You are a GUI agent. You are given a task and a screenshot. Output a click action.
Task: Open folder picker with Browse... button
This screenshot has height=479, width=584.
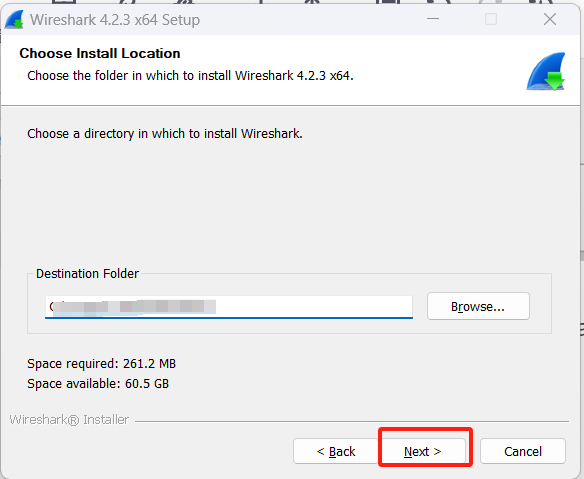478,306
